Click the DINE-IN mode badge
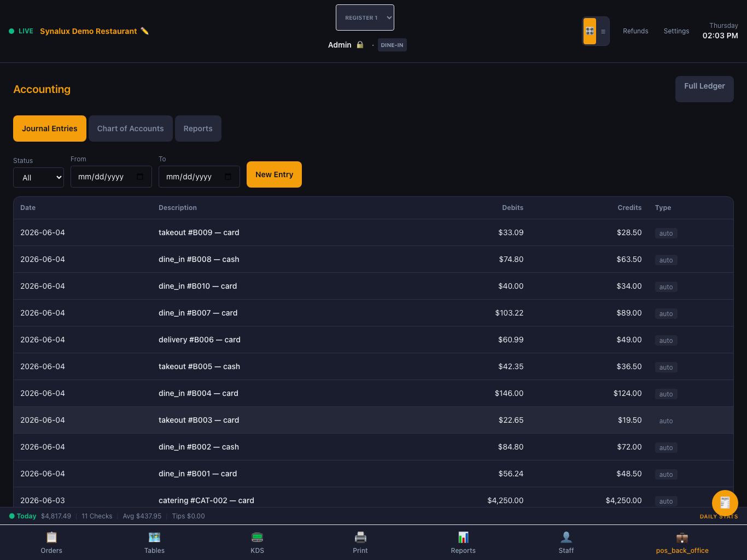Screen dimensions: 747x560 [x=392, y=45]
